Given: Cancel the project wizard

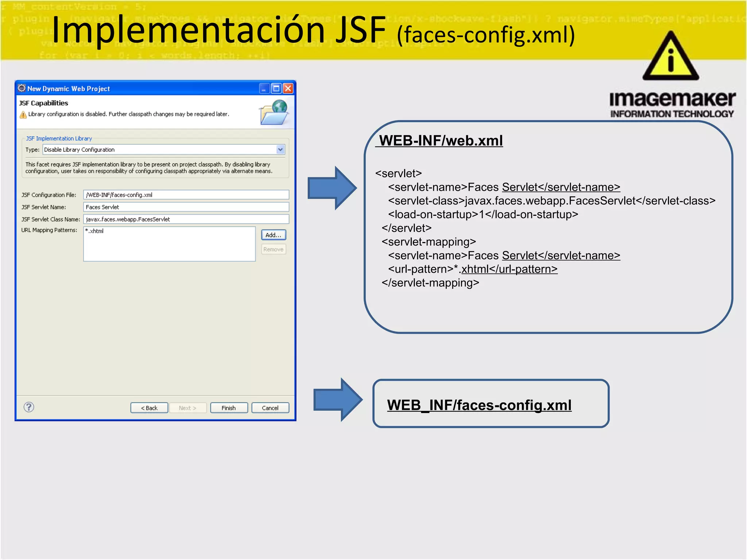Looking at the screenshot, I should (270, 408).
